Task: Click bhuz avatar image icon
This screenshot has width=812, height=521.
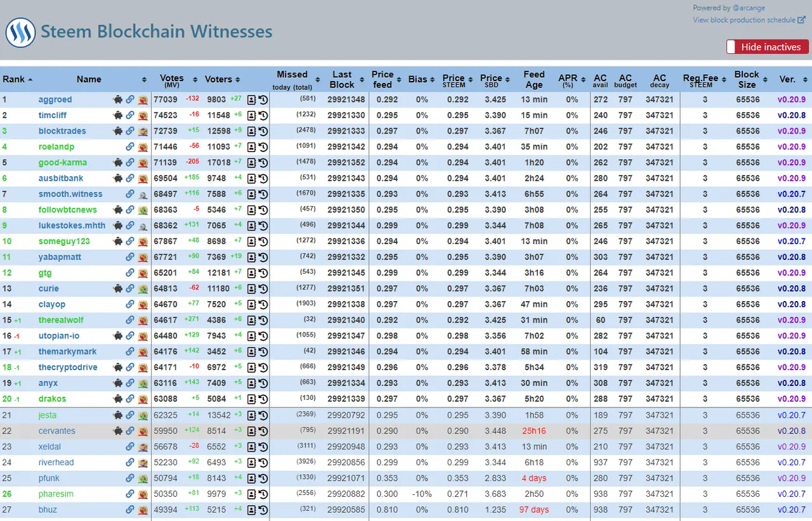Action: click(143, 510)
